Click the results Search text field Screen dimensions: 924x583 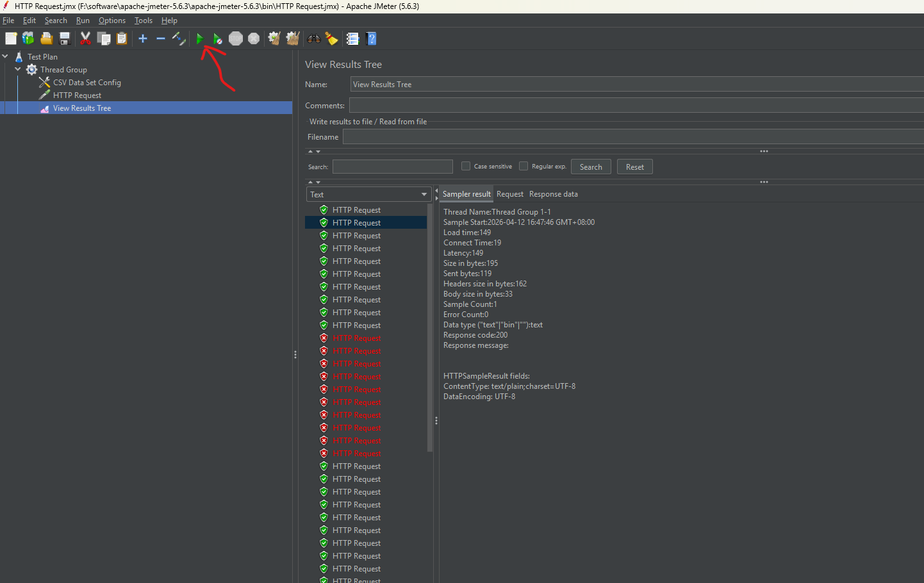pyautogui.click(x=393, y=167)
